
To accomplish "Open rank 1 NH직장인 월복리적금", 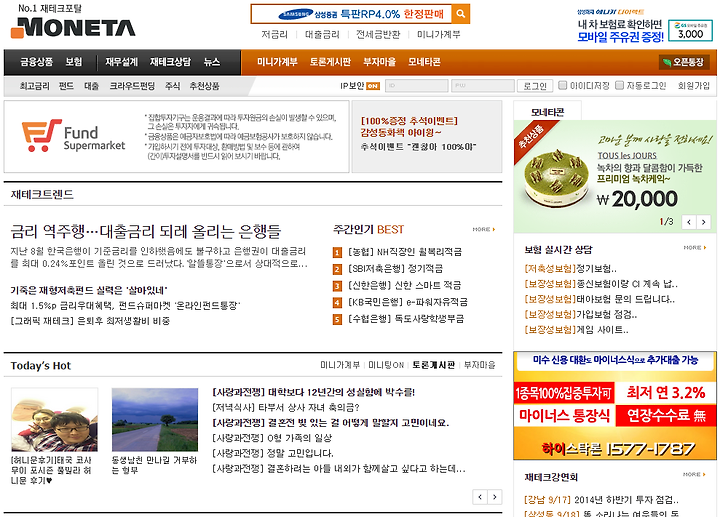I will [405, 252].
